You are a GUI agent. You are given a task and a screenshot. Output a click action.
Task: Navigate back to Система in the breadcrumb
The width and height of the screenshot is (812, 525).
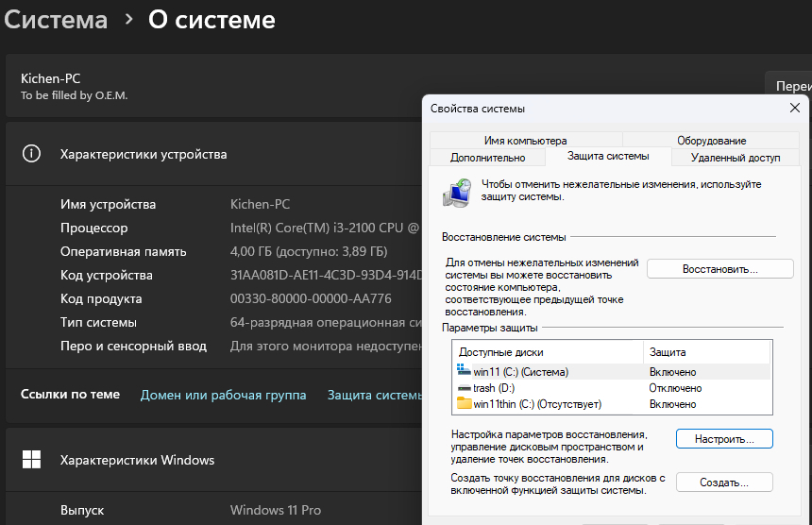pyautogui.click(x=56, y=20)
